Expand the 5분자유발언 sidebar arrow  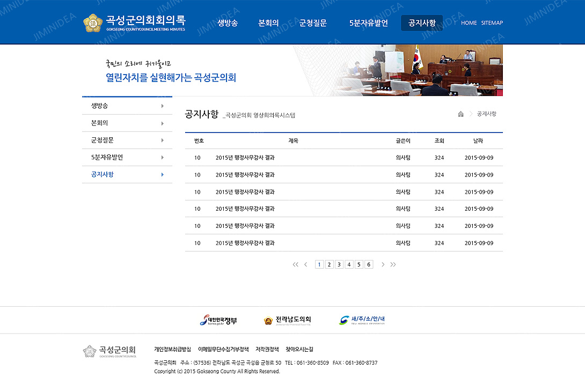[162, 158]
